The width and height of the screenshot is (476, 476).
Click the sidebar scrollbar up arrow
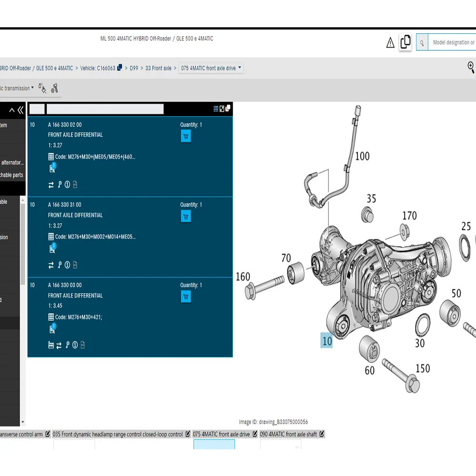23,200
